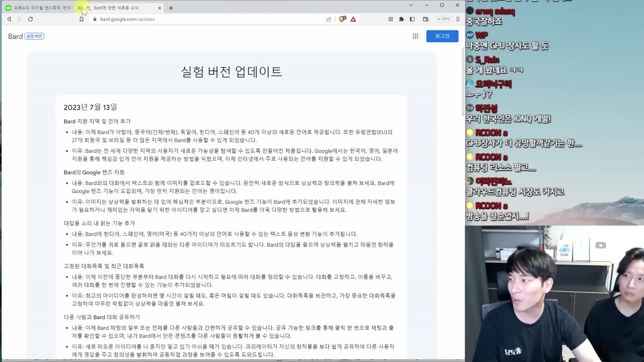Click the new tab plus button
Viewport: 644px width, 362px height.
pos(171,8)
